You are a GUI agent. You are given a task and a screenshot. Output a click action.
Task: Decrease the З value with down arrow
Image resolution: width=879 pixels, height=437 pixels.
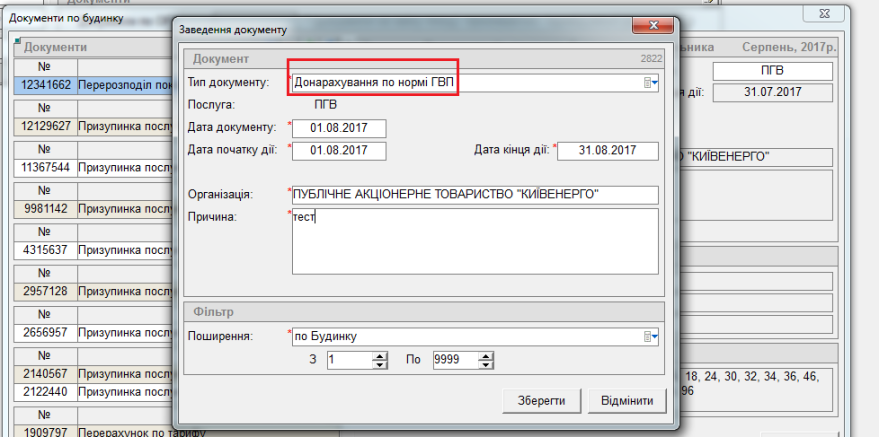(x=379, y=363)
